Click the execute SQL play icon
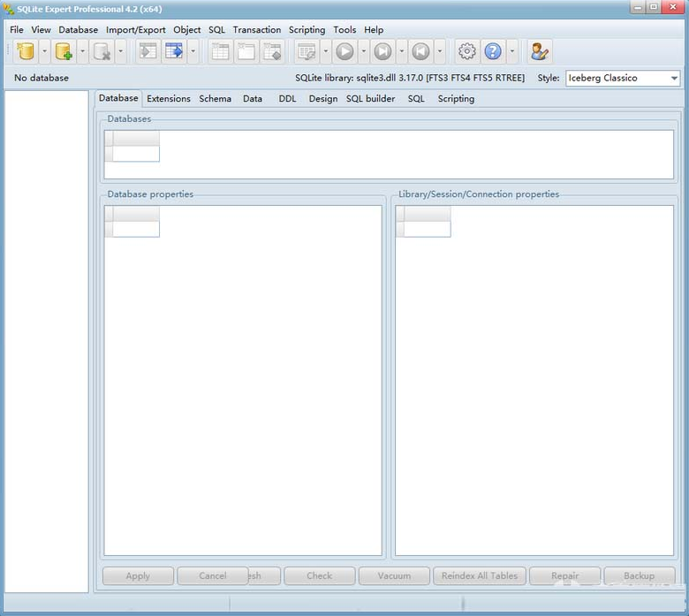The height and width of the screenshot is (616, 689). point(344,52)
